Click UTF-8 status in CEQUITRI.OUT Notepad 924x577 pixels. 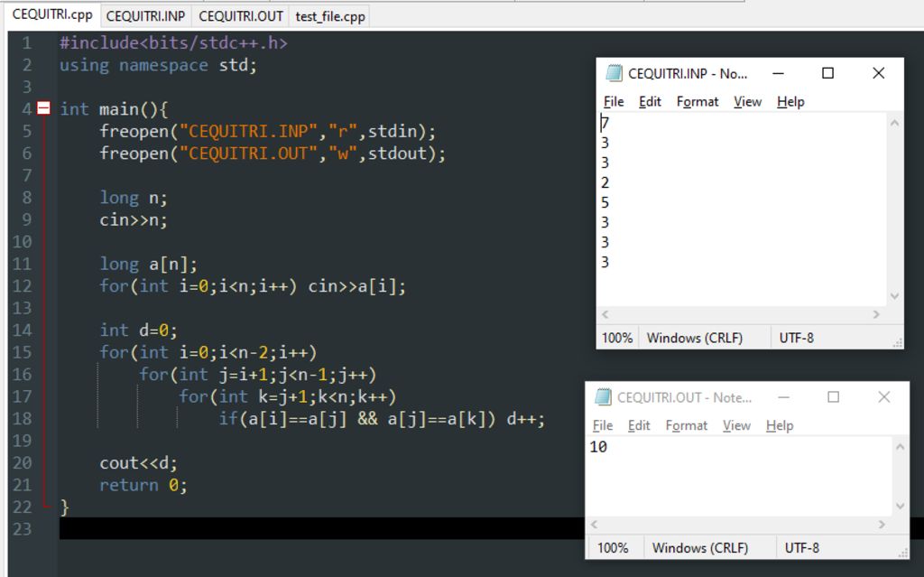click(801, 547)
